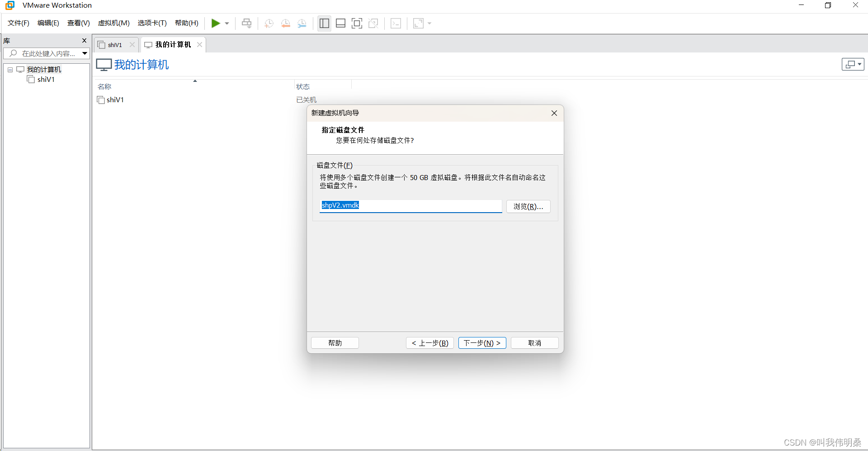Screen dimensions: 868x451
Task: Open the 选项卡(T) menu
Action: pyautogui.click(x=152, y=23)
